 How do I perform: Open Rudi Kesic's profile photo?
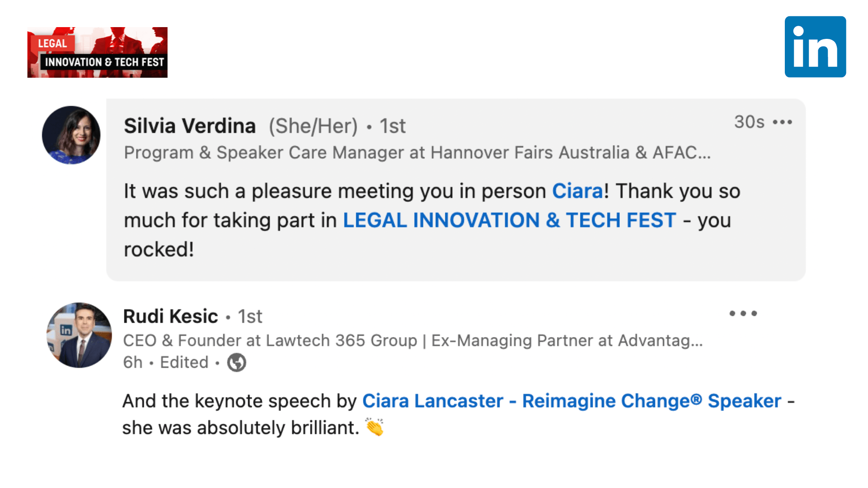[79, 335]
